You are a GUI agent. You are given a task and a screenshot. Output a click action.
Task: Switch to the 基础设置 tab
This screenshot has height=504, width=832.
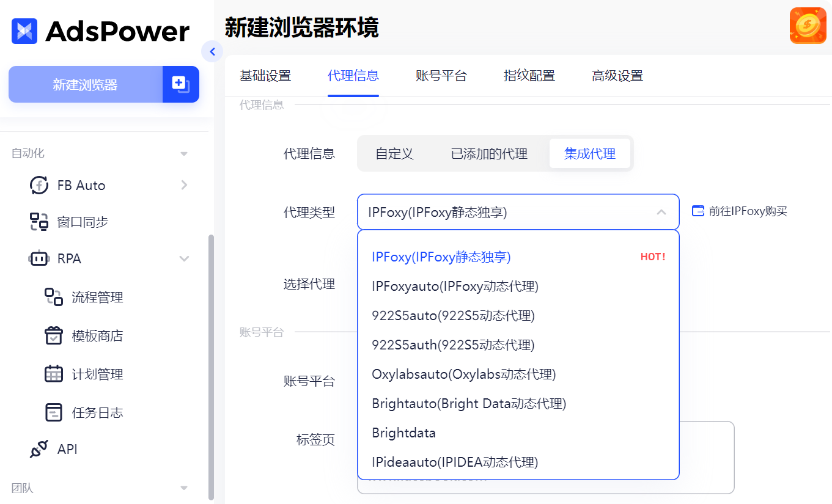[265, 76]
